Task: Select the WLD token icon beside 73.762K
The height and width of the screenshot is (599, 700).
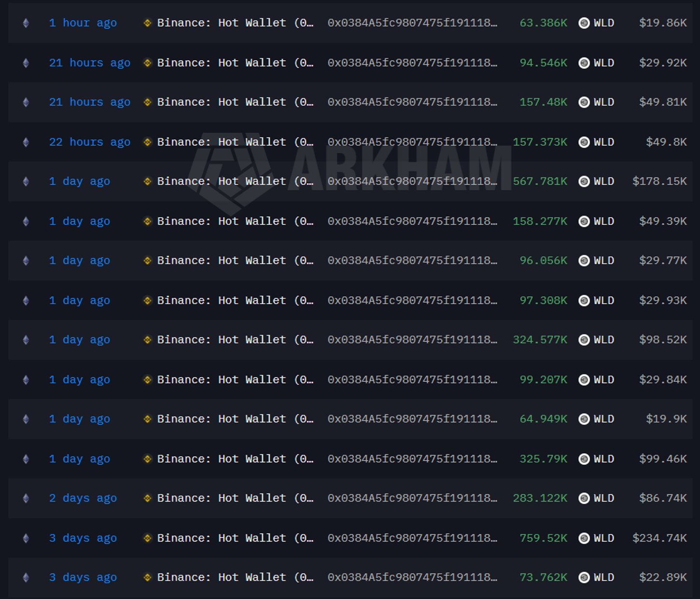Action: (x=584, y=577)
